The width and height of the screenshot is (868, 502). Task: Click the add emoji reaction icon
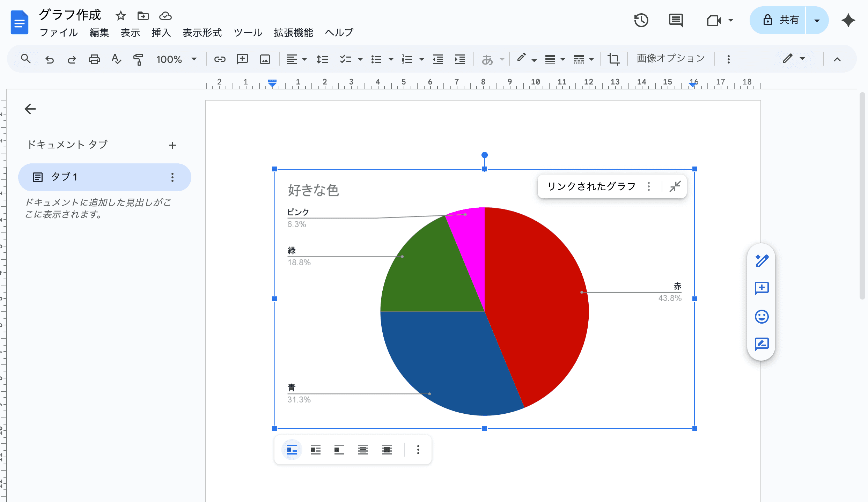pyautogui.click(x=762, y=317)
